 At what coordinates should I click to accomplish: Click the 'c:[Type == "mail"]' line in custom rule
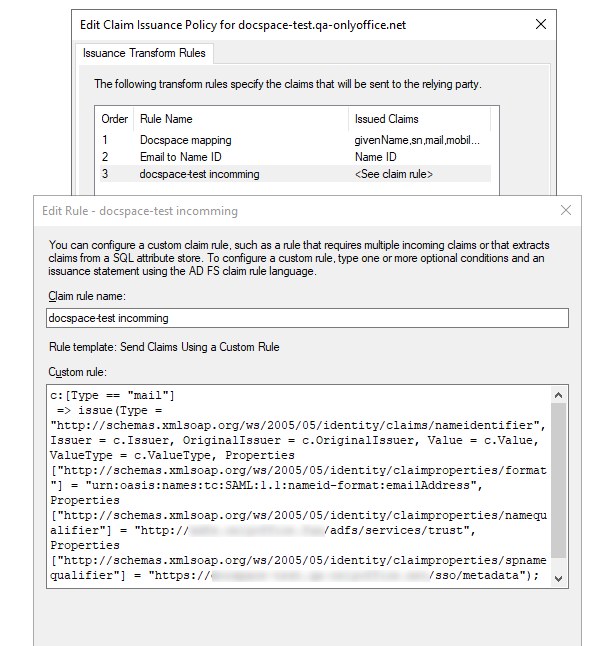coord(112,396)
